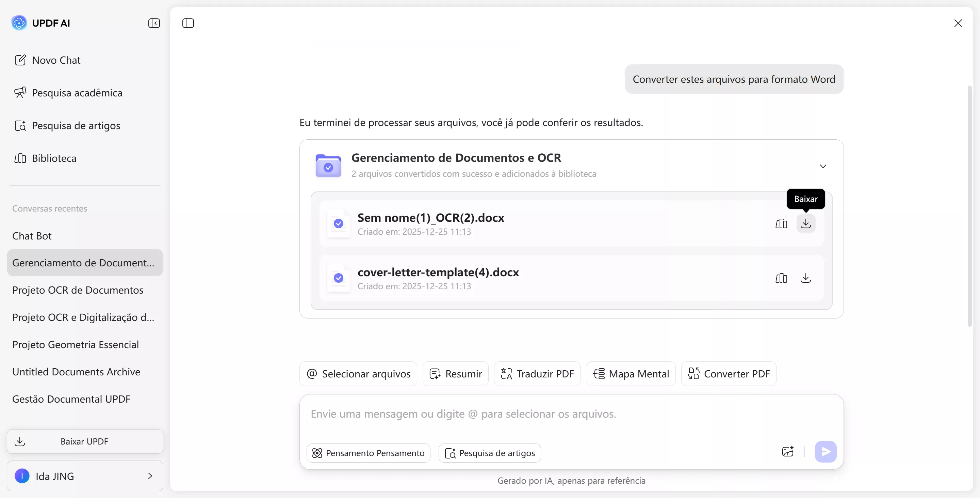
Task: Toggle Pensamento mode on
Action: [367, 453]
